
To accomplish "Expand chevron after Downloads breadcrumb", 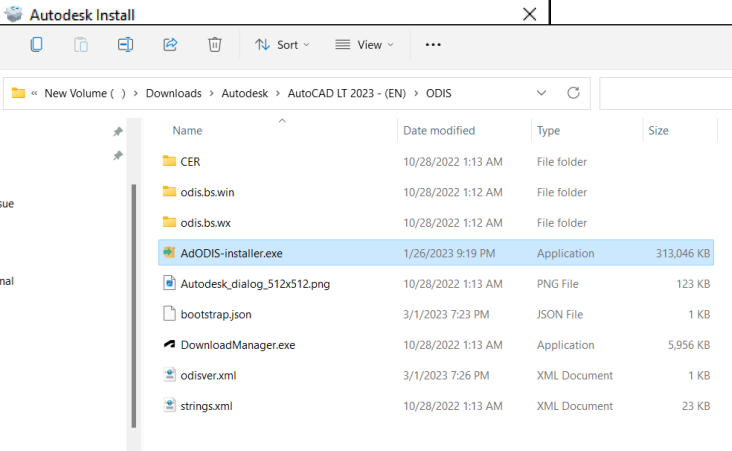I will click(x=211, y=93).
